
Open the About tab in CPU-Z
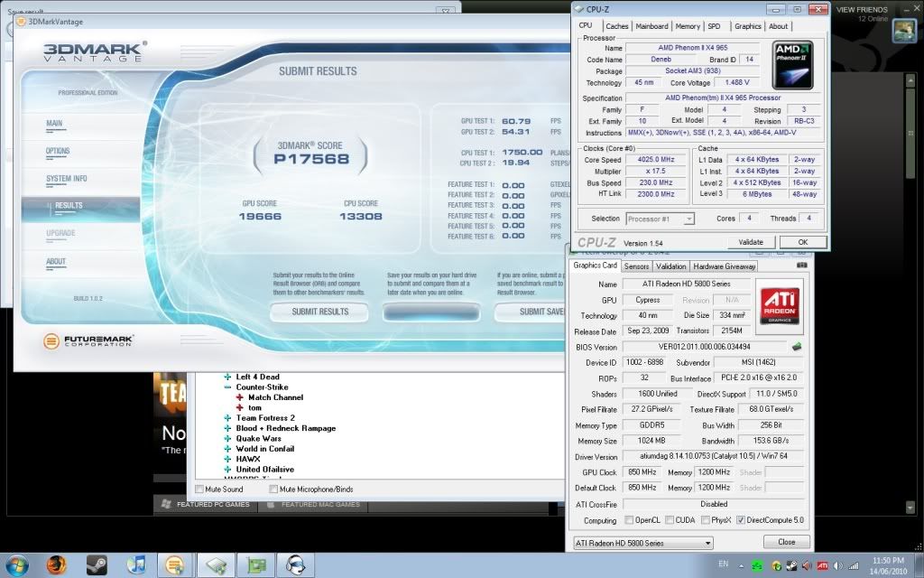click(778, 26)
